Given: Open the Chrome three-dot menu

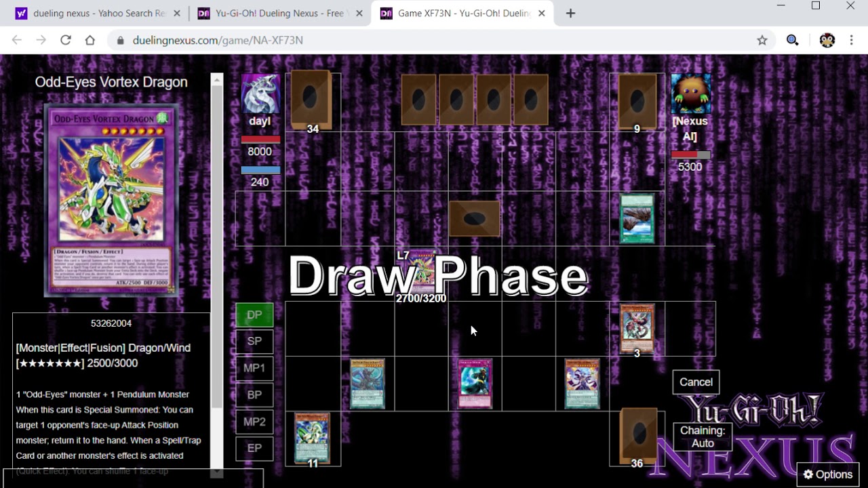Looking at the screenshot, I should coord(851,40).
